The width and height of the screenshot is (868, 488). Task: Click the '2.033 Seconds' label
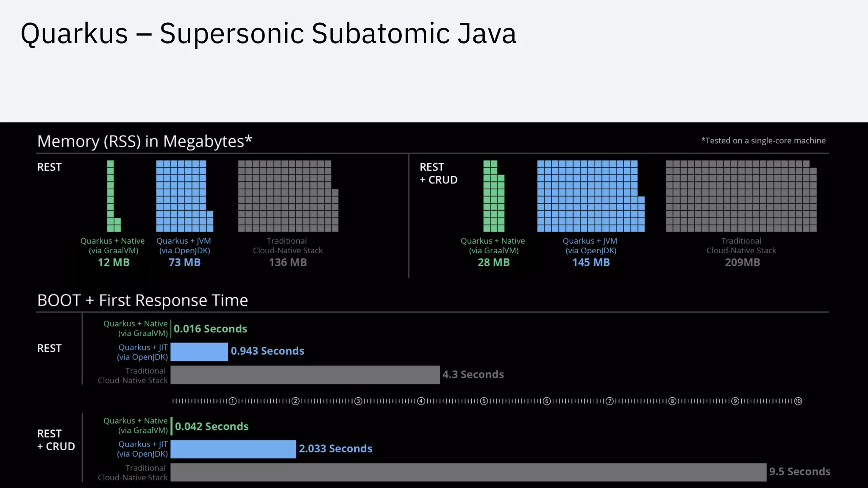(x=336, y=449)
